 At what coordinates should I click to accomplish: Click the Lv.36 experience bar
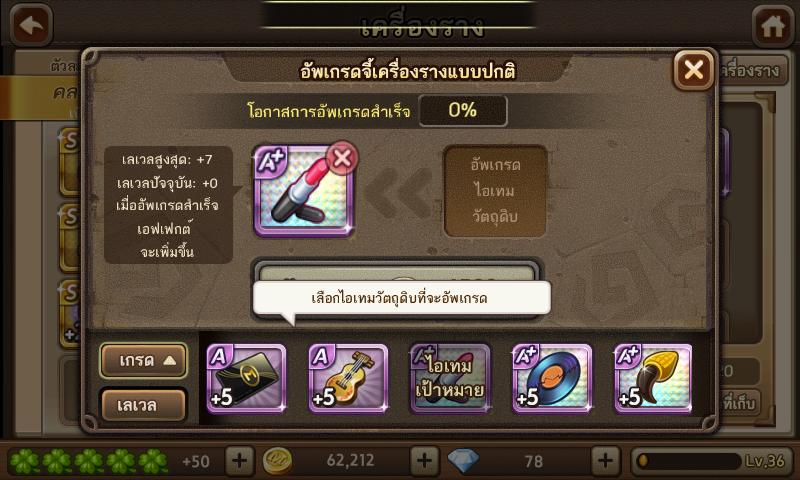(712, 461)
